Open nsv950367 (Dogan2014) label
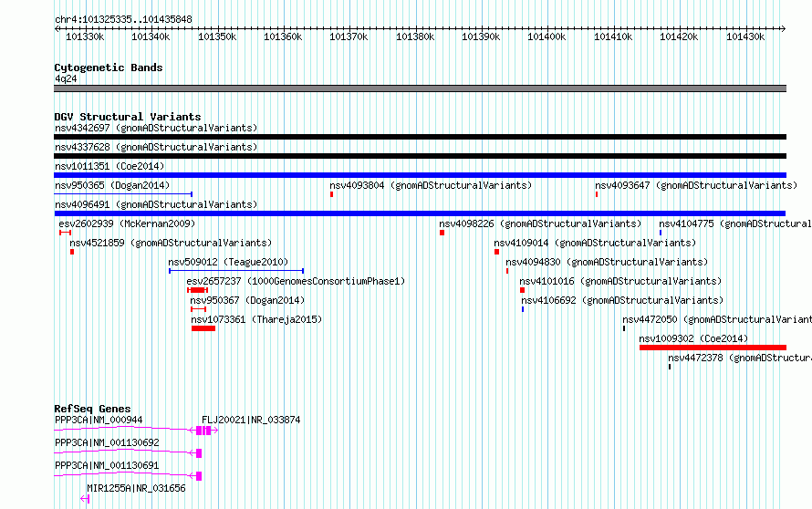 (247, 300)
